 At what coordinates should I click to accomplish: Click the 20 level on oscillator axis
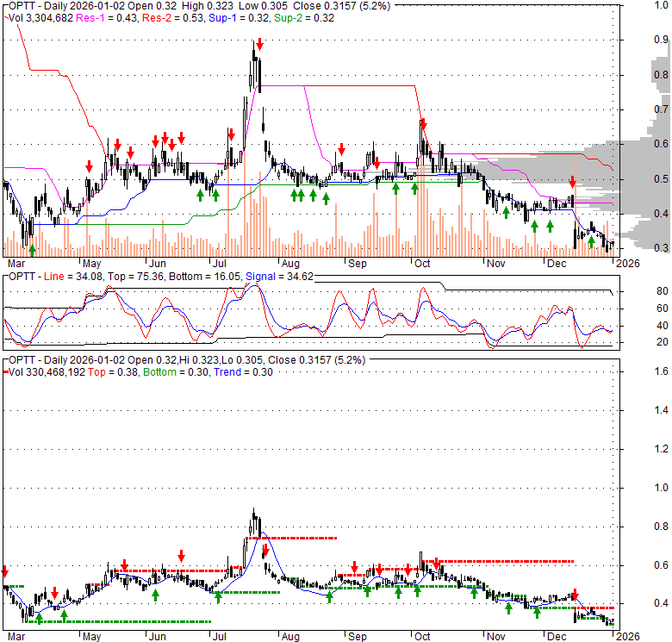[663, 342]
